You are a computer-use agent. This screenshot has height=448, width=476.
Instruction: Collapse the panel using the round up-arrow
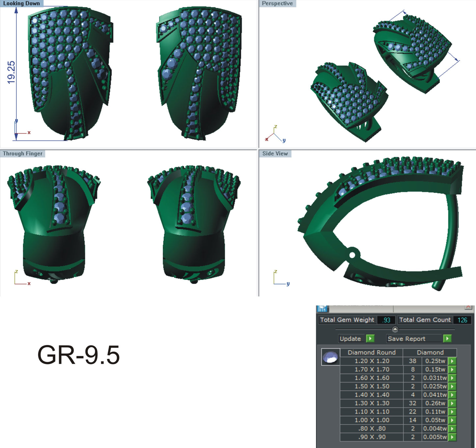(x=395, y=329)
